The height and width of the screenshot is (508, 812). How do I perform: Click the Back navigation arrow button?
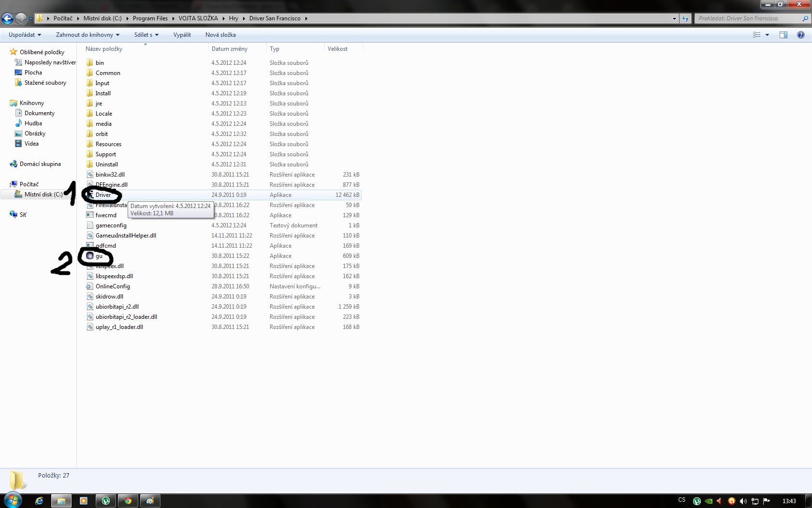pyautogui.click(x=8, y=19)
